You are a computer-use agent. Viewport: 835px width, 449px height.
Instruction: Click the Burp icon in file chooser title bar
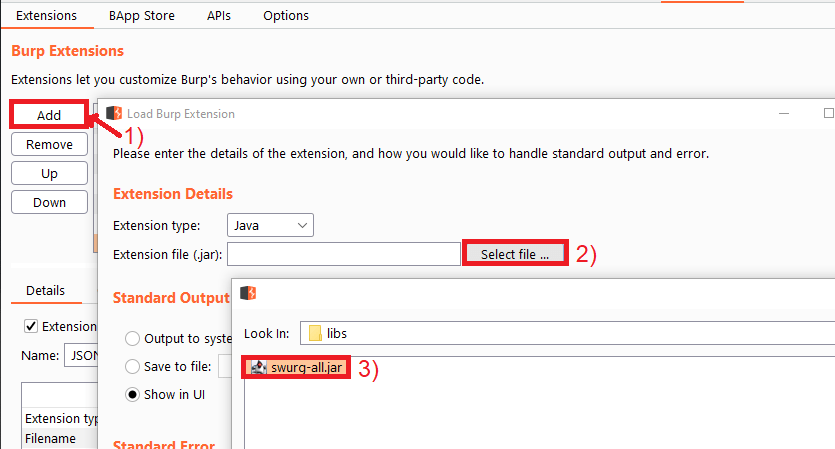click(x=249, y=293)
